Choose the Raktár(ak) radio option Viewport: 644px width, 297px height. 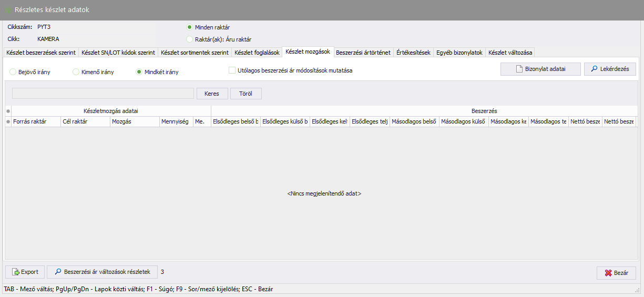190,39
